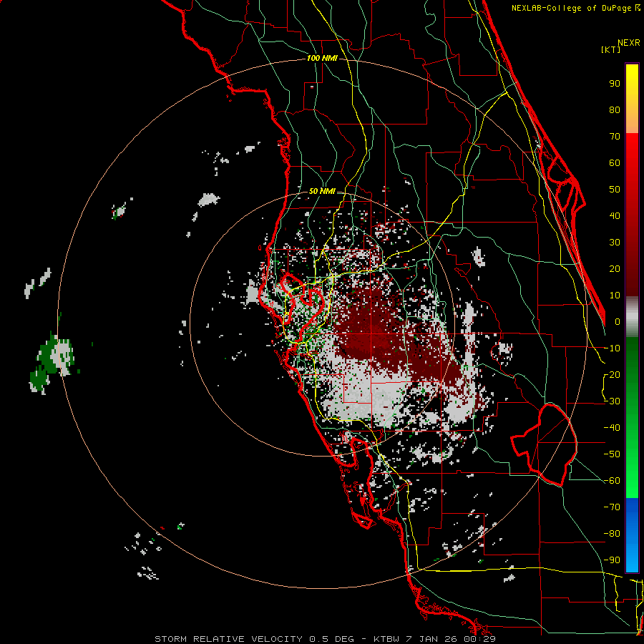
Task: Click the 30 value on the velocity scale
Action: coord(615,243)
